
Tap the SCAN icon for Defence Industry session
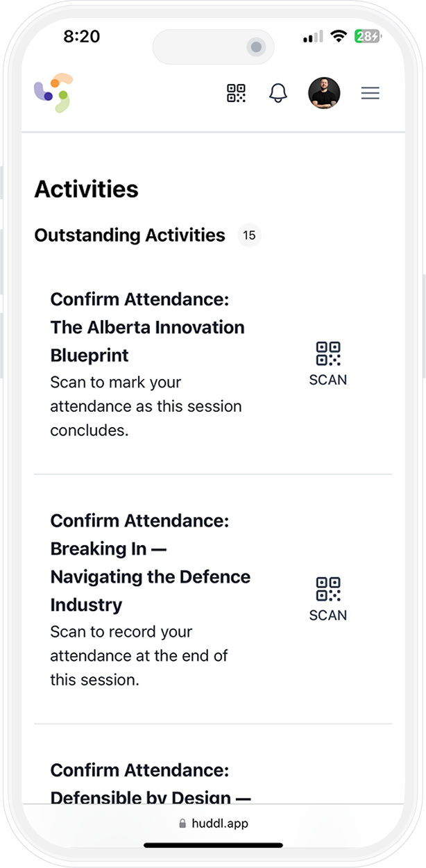point(327,590)
